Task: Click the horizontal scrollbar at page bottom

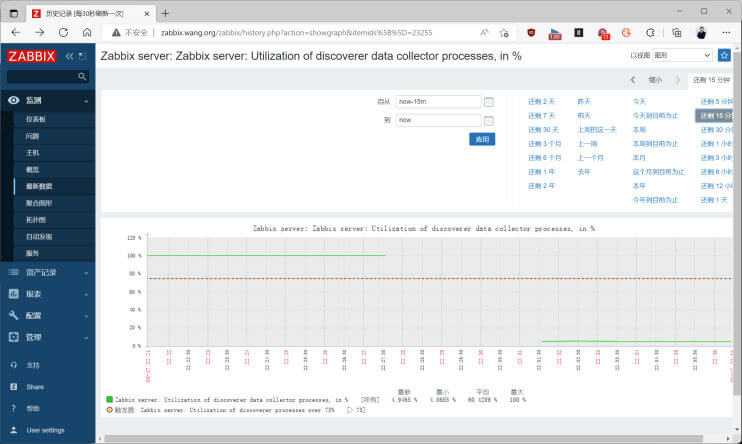Action: (403, 439)
